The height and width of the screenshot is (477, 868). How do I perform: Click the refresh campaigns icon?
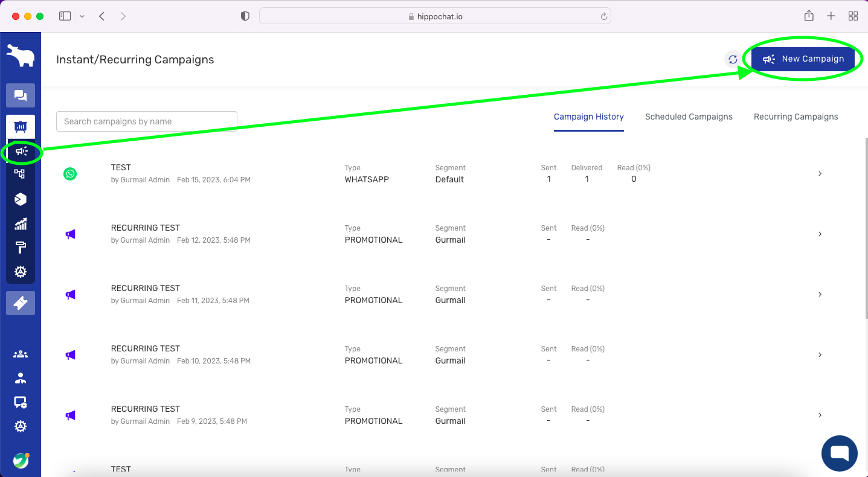pos(733,59)
